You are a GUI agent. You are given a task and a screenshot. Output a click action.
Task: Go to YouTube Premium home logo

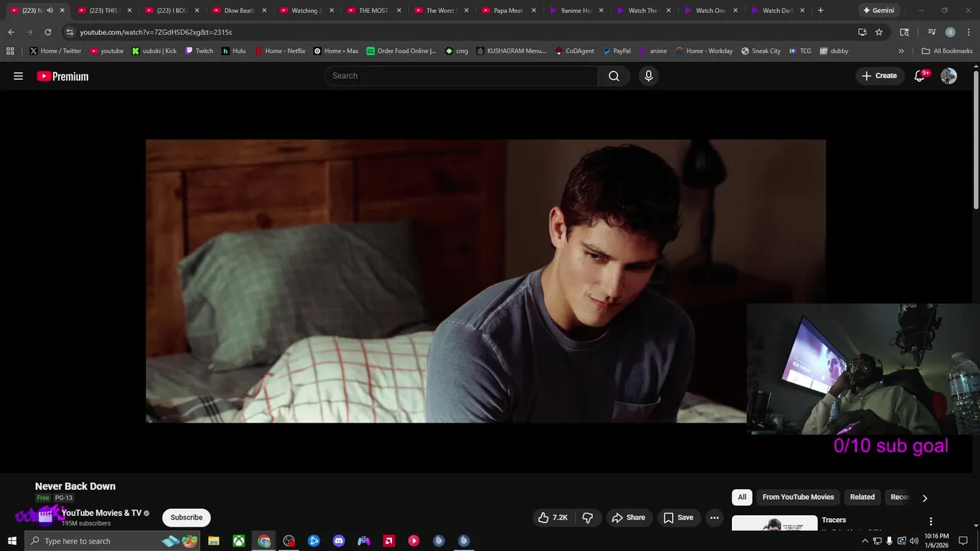pos(63,76)
